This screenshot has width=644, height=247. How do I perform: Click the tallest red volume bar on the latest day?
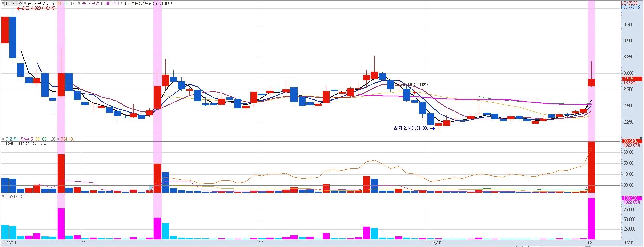pyautogui.click(x=591, y=167)
